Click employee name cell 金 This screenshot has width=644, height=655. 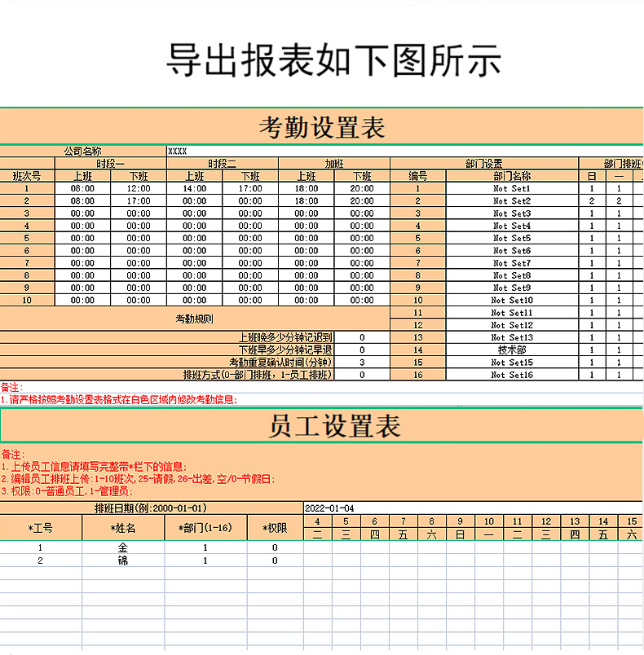(x=123, y=548)
